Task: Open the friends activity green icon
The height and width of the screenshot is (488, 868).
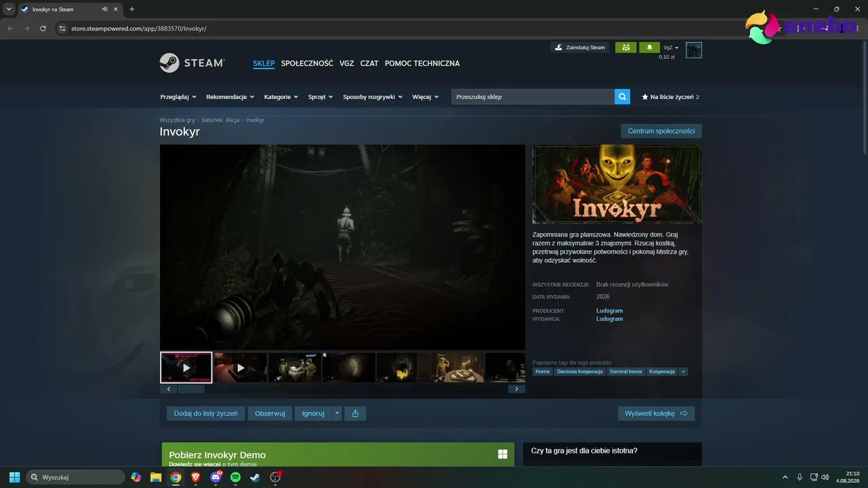Action: pyautogui.click(x=625, y=47)
